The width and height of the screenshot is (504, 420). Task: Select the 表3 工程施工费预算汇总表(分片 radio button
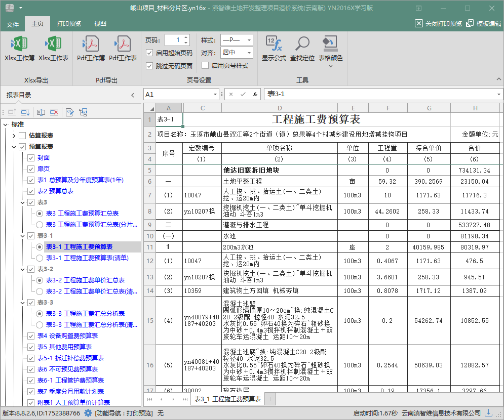click(39, 225)
